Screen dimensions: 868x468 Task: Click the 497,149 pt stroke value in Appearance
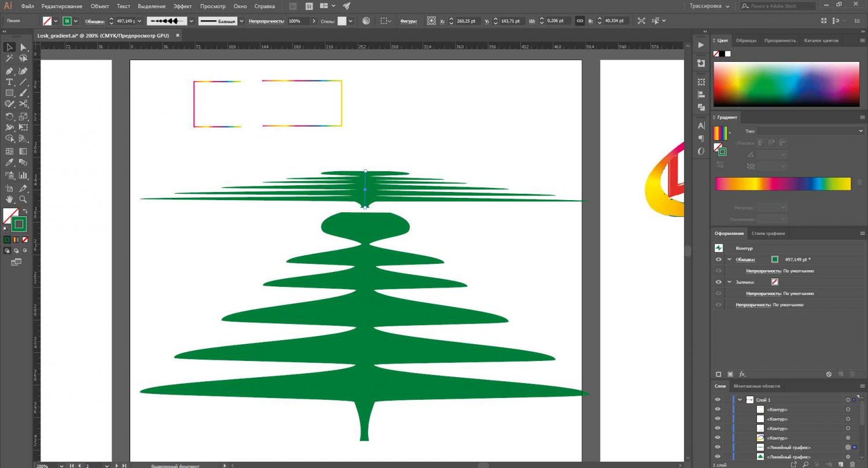(799, 260)
